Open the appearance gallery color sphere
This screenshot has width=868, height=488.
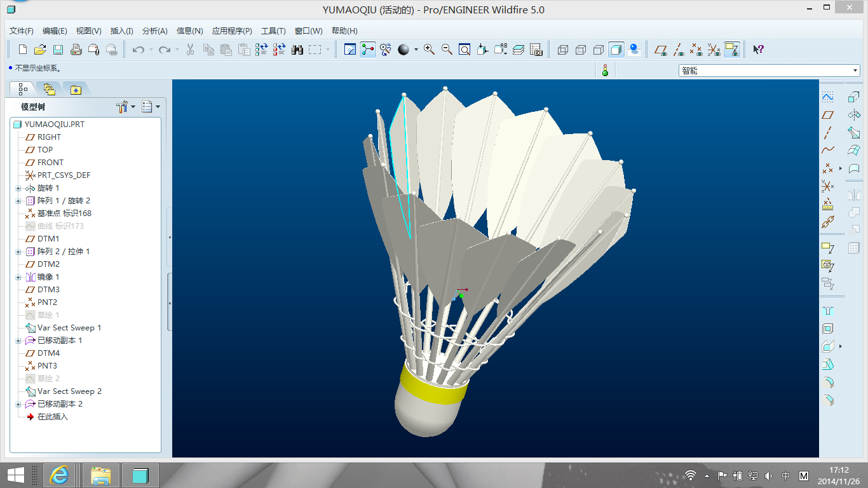click(x=403, y=50)
